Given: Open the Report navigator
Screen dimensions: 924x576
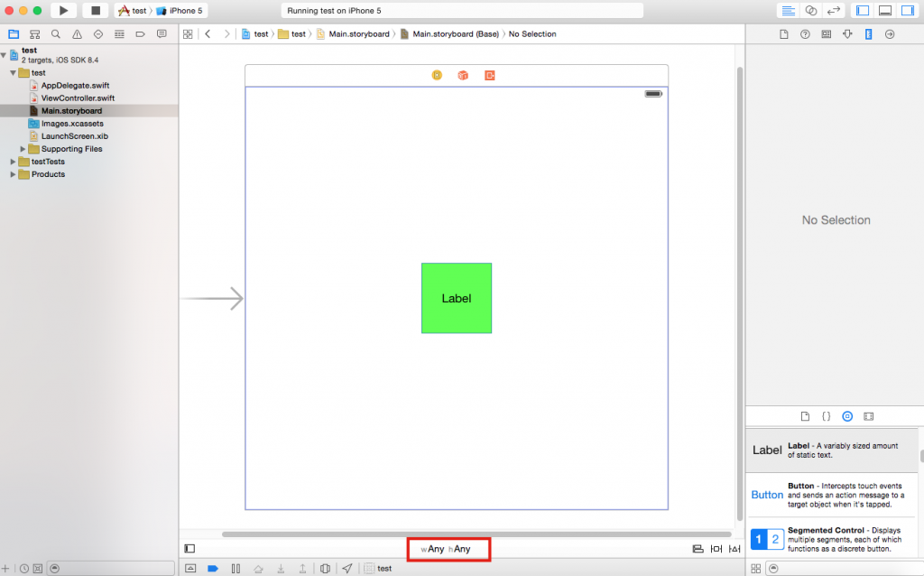Looking at the screenshot, I should click(x=162, y=33).
